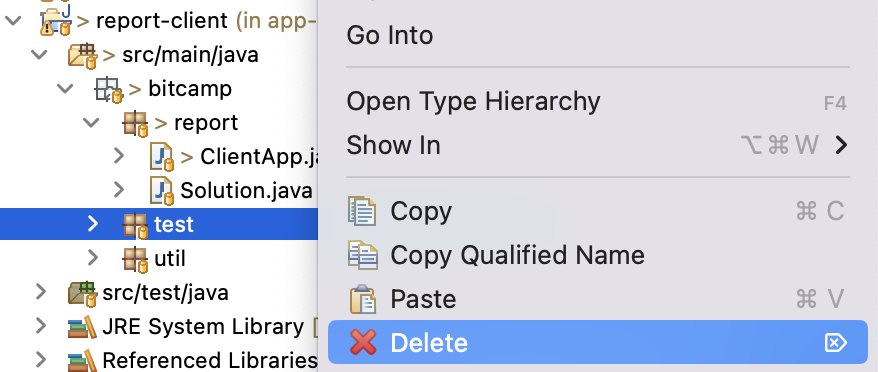Expand the ClientApp.java node
Screen dimensions: 878x372
click(118, 156)
